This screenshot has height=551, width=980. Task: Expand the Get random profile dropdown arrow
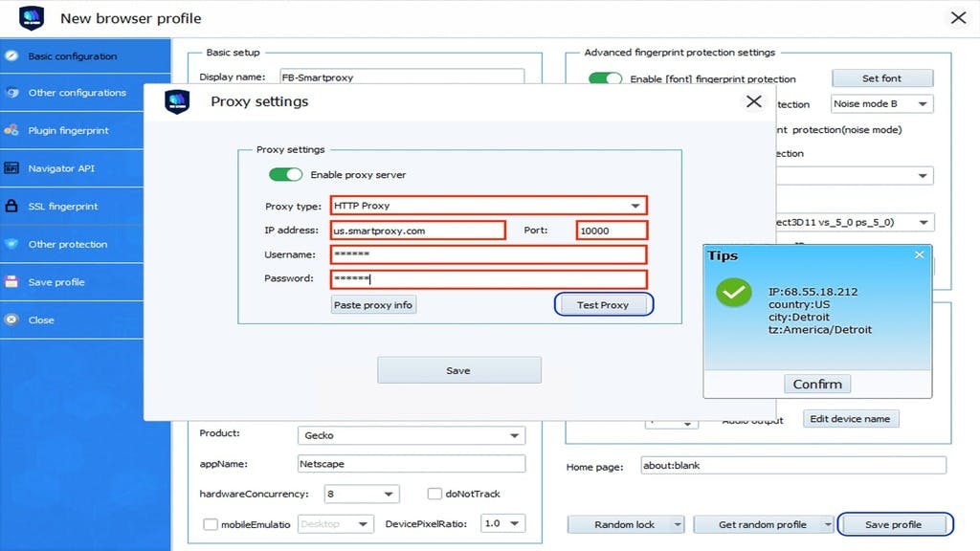828,525
